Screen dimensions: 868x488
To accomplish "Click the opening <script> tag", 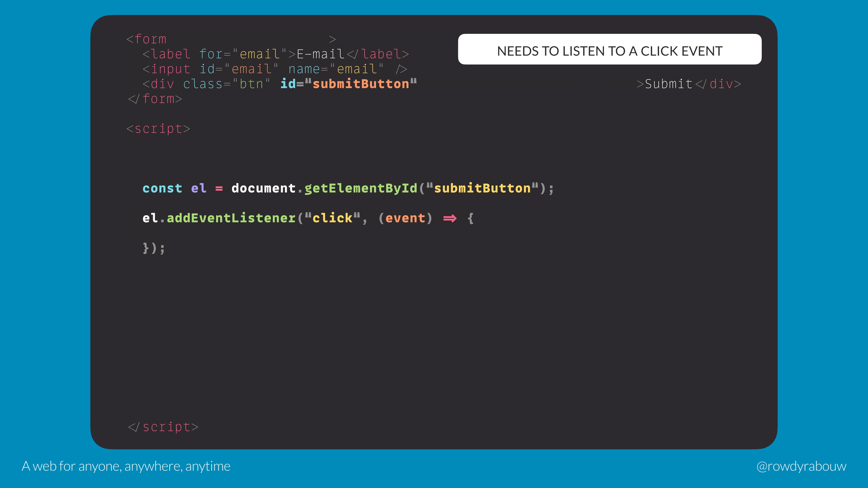I will 158,129.
